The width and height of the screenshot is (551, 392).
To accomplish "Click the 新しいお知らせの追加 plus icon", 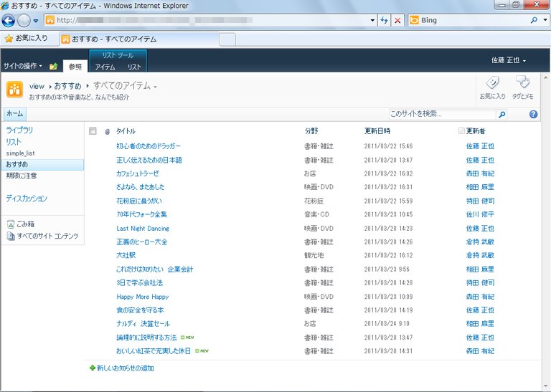I will click(93, 368).
